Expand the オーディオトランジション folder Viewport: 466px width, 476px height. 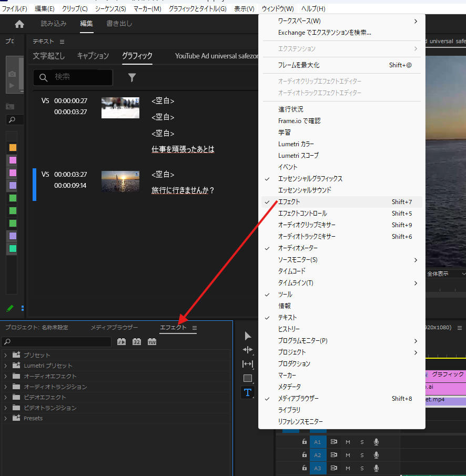(x=6, y=387)
